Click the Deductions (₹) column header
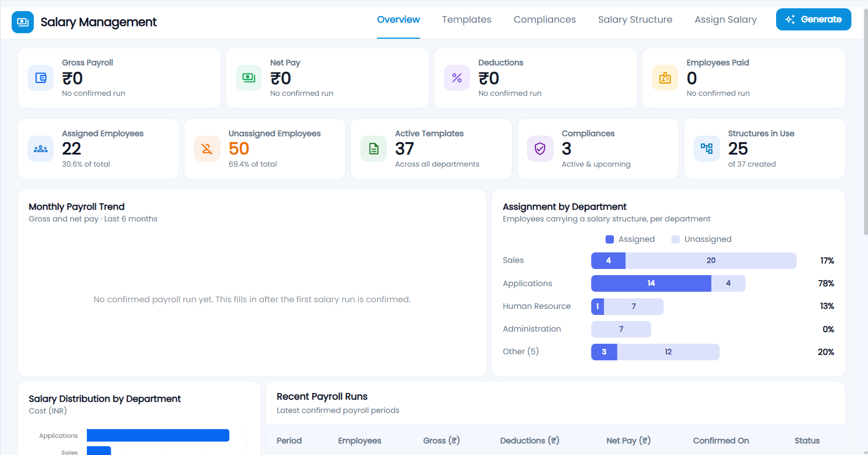The width and height of the screenshot is (868, 455). tap(530, 441)
